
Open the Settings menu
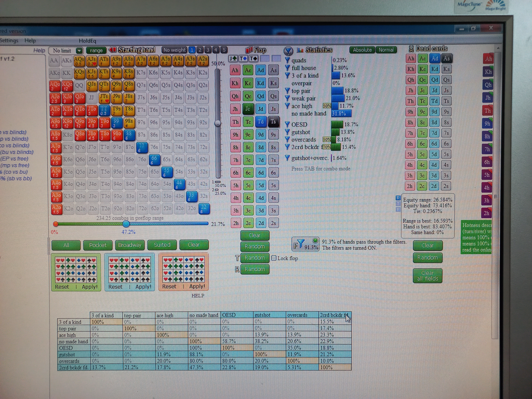click(9, 40)
